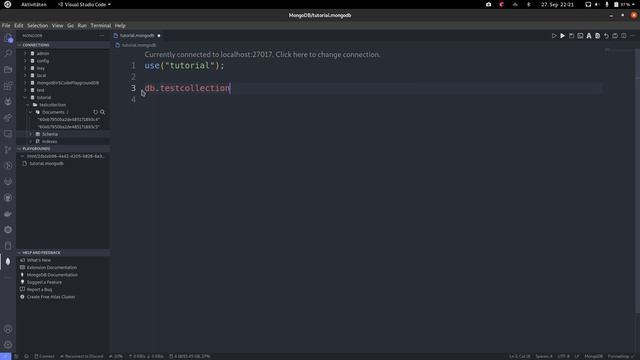Open the Selection menu
The width and height of the screenshot is (640, 360).
click(38, 25)
